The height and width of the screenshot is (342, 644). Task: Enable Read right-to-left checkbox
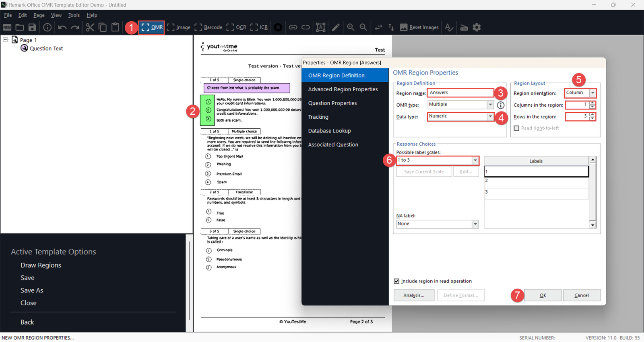(x=516, y=128)
